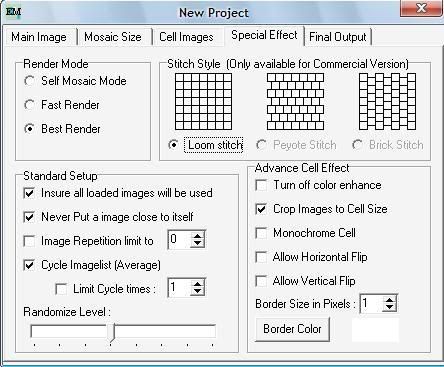Increase Image Repetition limit with up arrow
This screenshot has height=367, width=444.
point(198,235)
